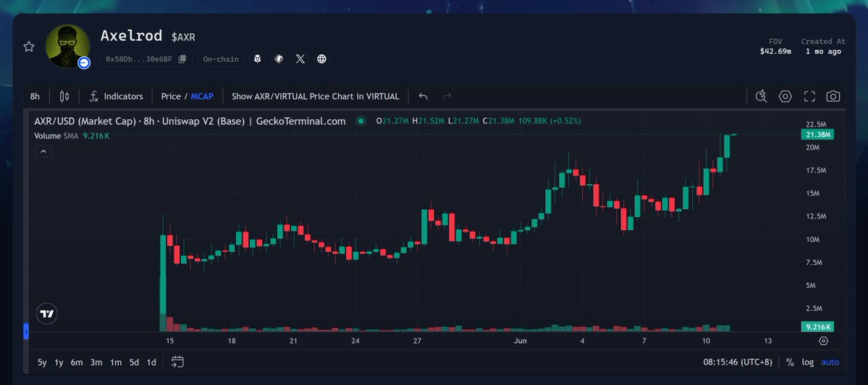Open the 8h interval selector
Image resolution: width=868 pixels, height=385 pixels.
pyautogui.click(x=35, y=96)
